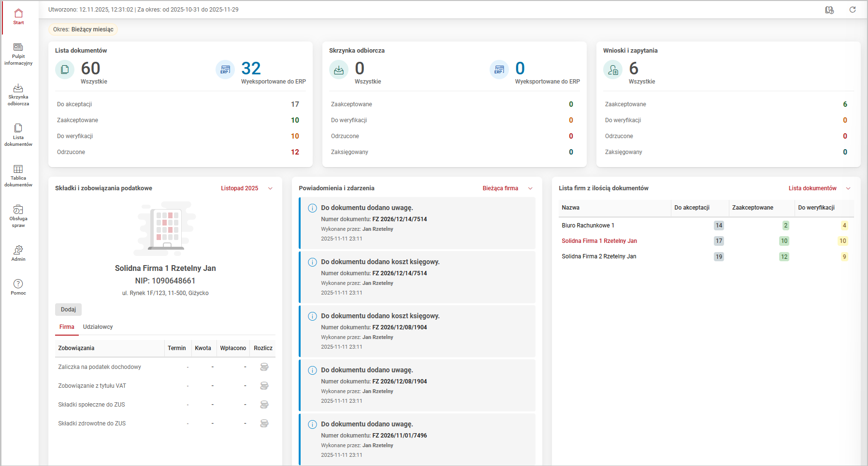Select the Firma tab
Viewport: 868px width, 466px height.
click(x=67, y=327)
